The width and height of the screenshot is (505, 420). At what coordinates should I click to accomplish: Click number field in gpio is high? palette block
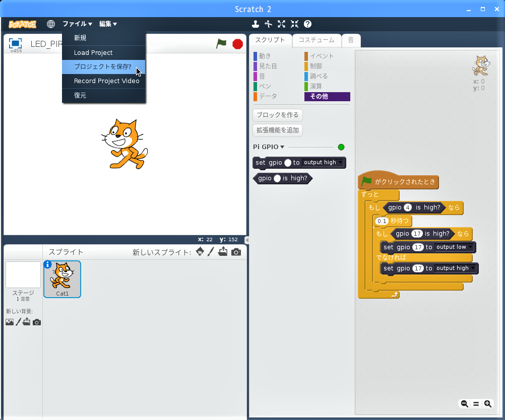(277, 178)
